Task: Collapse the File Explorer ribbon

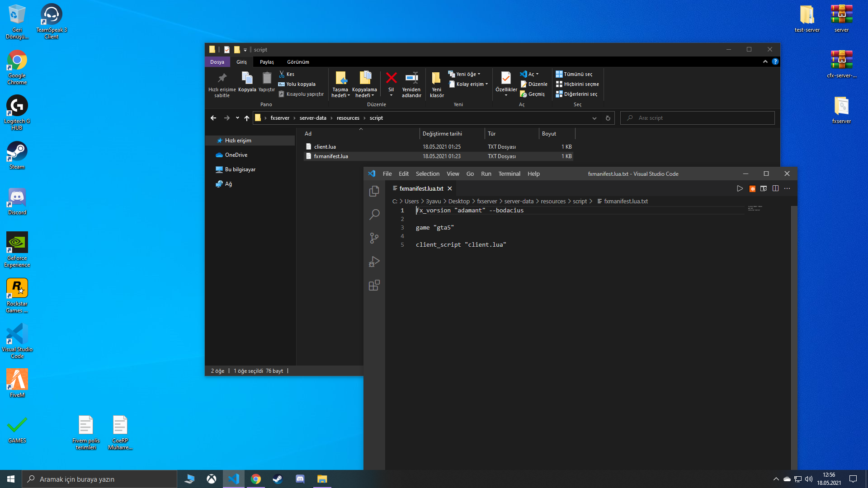Action: (x=765, y=61)
